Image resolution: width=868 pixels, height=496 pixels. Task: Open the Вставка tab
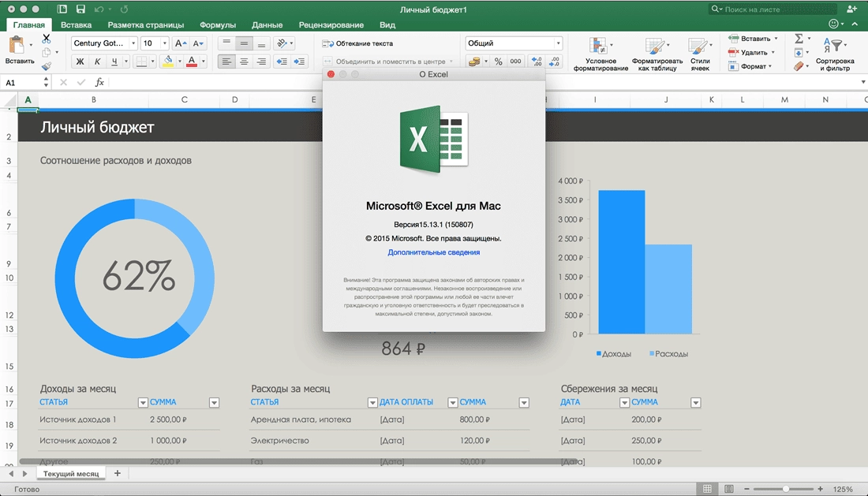[x=77, y=25]
